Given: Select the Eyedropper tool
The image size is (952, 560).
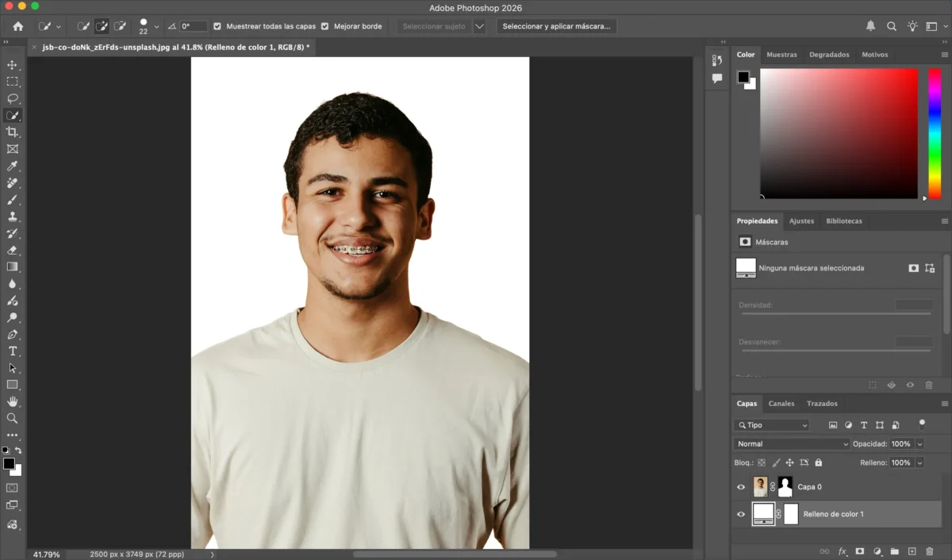Looking at the screenshot, I should click(x=12, y=166).
